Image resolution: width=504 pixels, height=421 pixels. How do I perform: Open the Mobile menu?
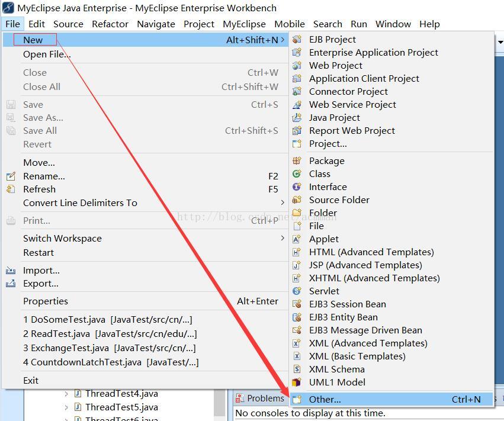coord(289,24)
